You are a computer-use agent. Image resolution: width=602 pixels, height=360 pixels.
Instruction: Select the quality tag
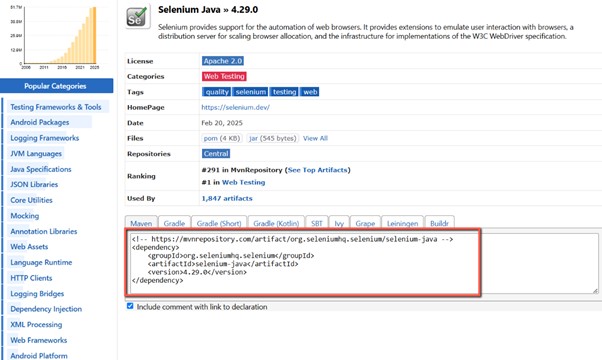[x=217, y=92]
